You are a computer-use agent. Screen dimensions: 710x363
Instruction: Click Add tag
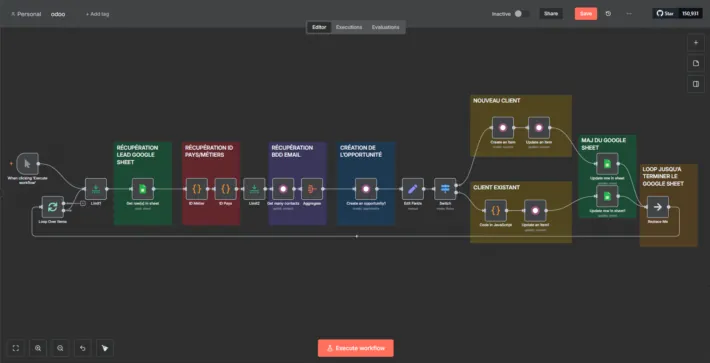click(97, 14)
